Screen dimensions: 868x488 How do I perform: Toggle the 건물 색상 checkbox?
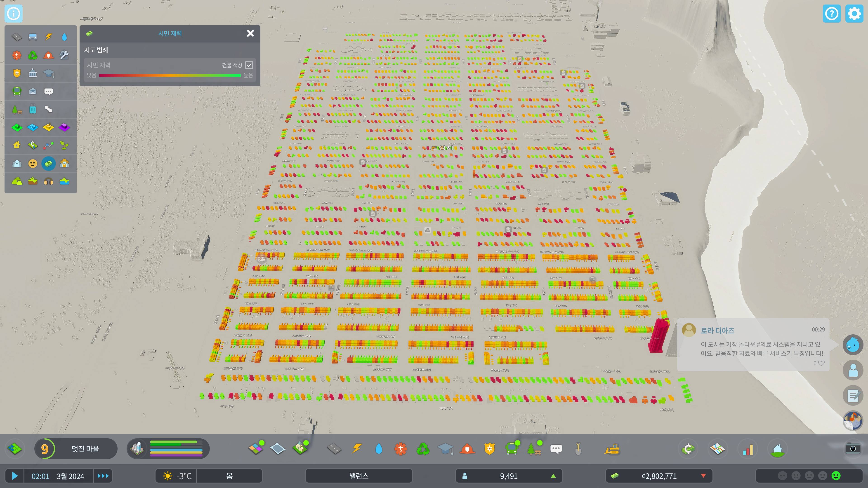click(x=249, y=65)
